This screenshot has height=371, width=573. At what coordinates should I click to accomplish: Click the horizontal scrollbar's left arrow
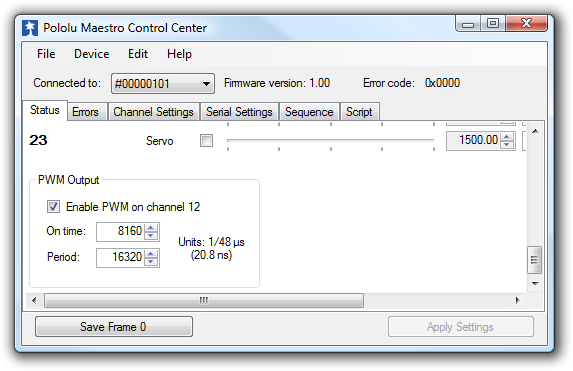coord(34,300)
